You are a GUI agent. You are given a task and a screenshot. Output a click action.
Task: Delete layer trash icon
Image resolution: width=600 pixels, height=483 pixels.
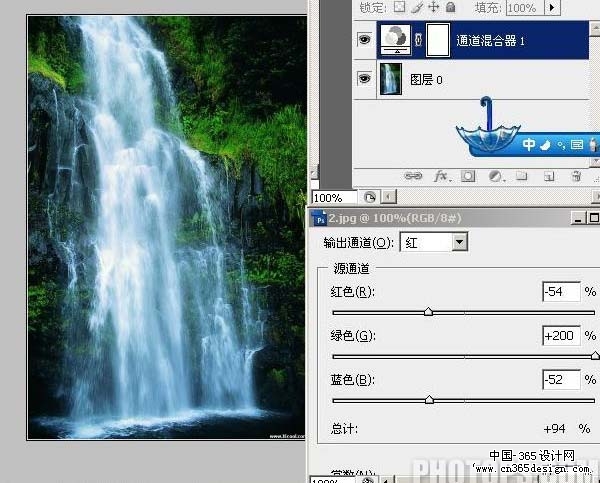[x=576, y=176]
